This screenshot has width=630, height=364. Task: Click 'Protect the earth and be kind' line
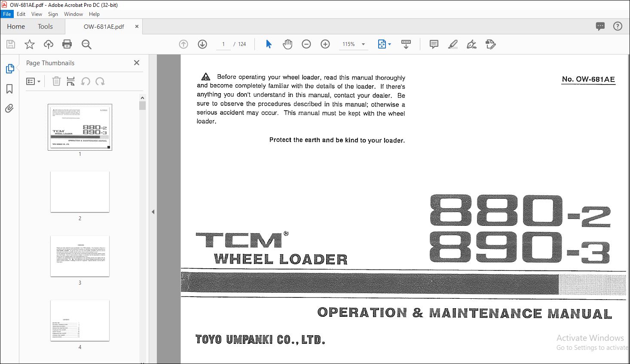[x=337, y=140]
